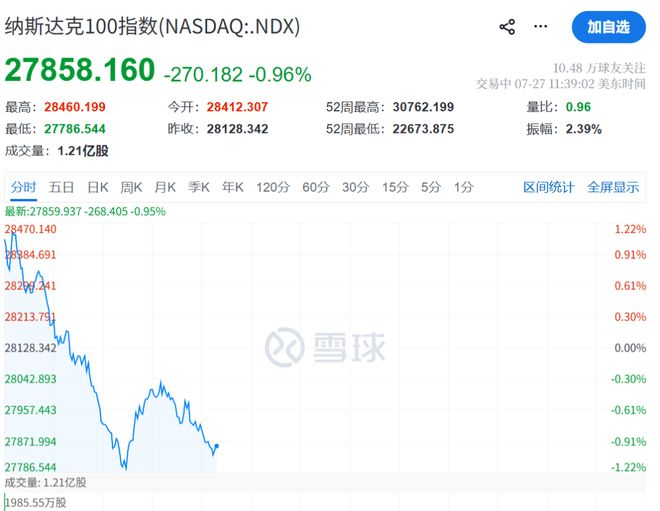
Task: Switch to the 1分 chart
Action: (463, 187)
